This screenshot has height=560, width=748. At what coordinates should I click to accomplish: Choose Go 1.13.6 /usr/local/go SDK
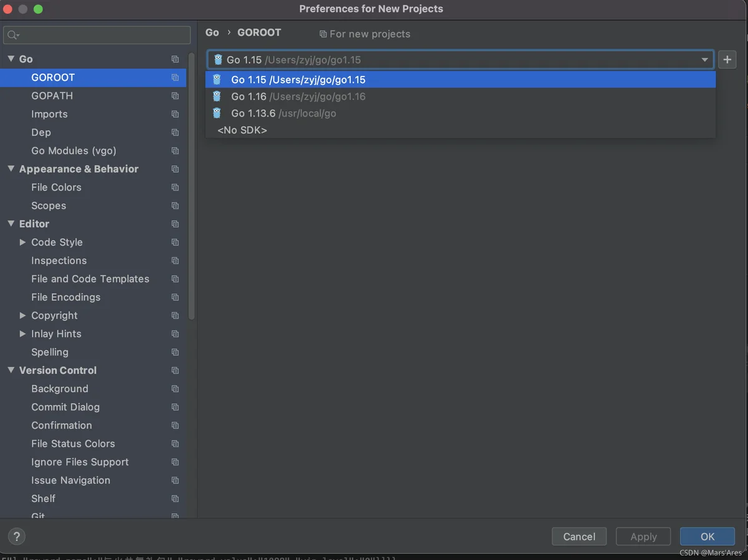click(x=461, y=113)
